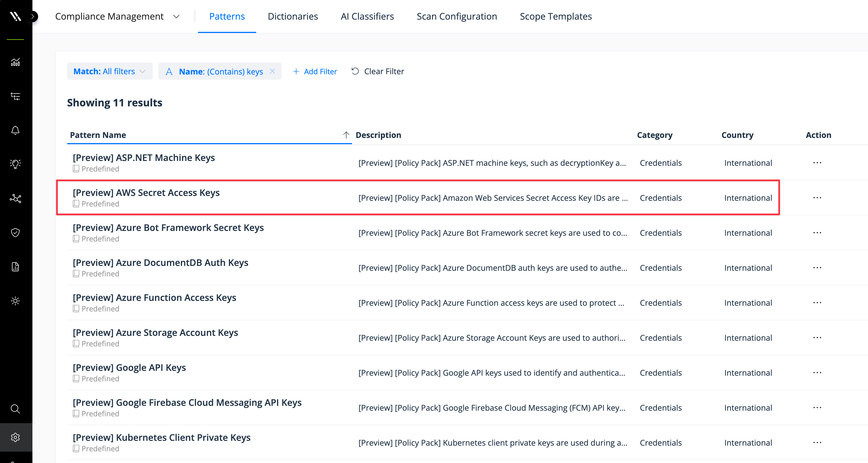Viewport: 868px width, 463px height.
Task: Toggle theme with the brightness sun icon
Action: [x=15, y=301]
